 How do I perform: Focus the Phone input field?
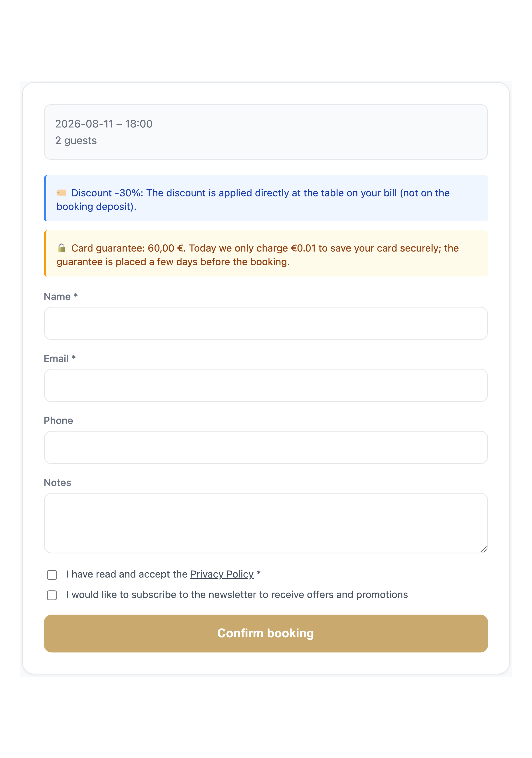click(x=266, y=447)
